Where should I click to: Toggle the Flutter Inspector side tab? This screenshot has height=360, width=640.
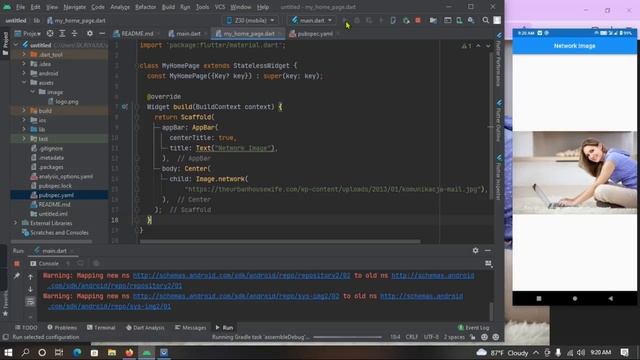point(499,178)
